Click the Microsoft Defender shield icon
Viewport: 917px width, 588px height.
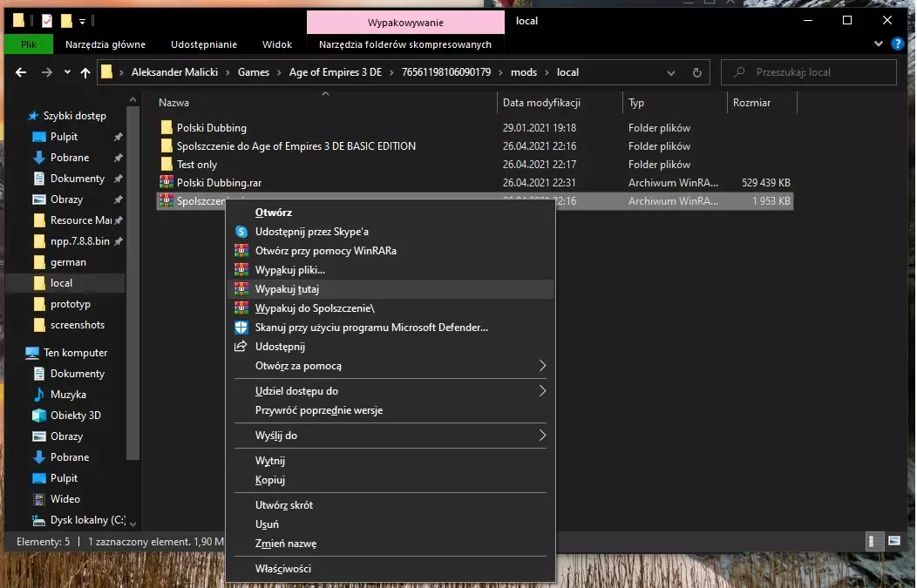click(241, 328)
